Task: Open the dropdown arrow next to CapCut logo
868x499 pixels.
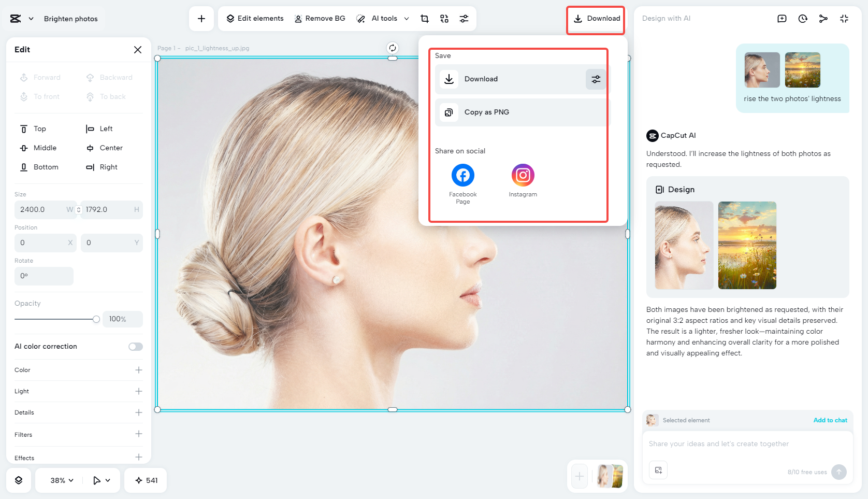Action: [31, 19]
